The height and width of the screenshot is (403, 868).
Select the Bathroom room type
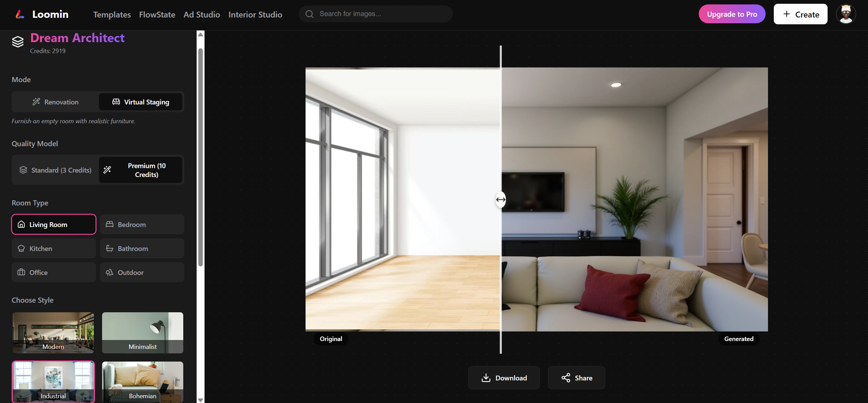pyautogui.click(x=142, y=248)
